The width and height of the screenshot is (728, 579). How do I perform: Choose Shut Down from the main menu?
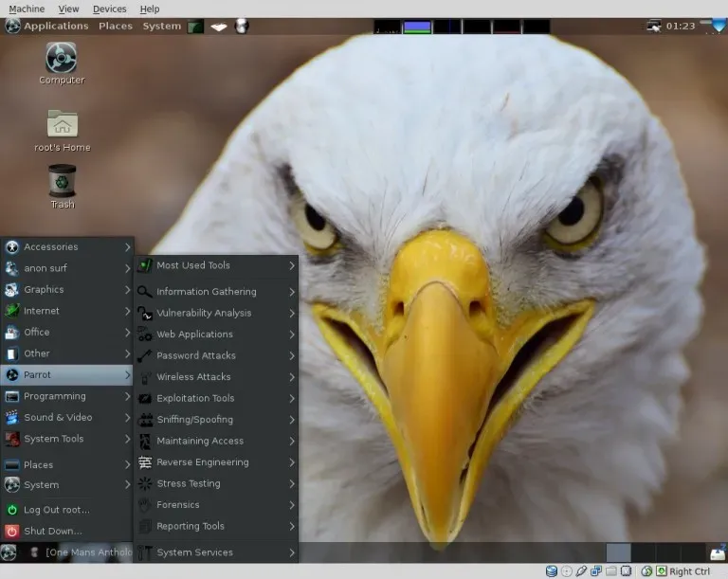click(x=52, y=531)
